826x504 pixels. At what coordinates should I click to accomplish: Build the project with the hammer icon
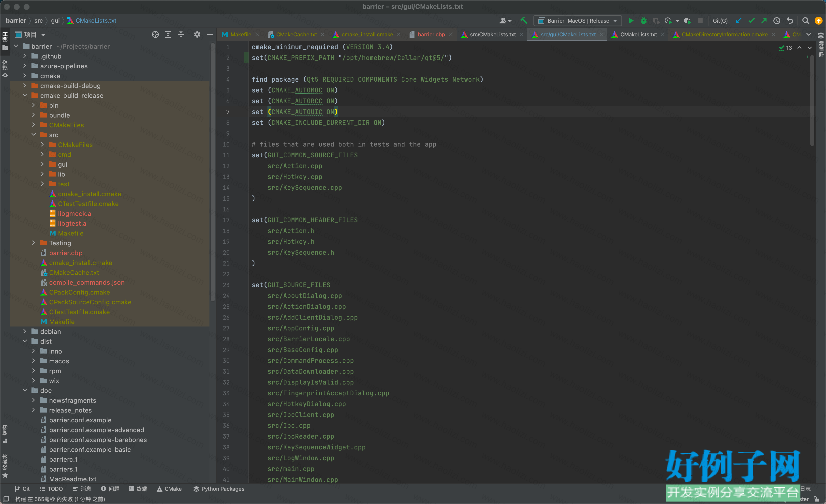(524, 20)
